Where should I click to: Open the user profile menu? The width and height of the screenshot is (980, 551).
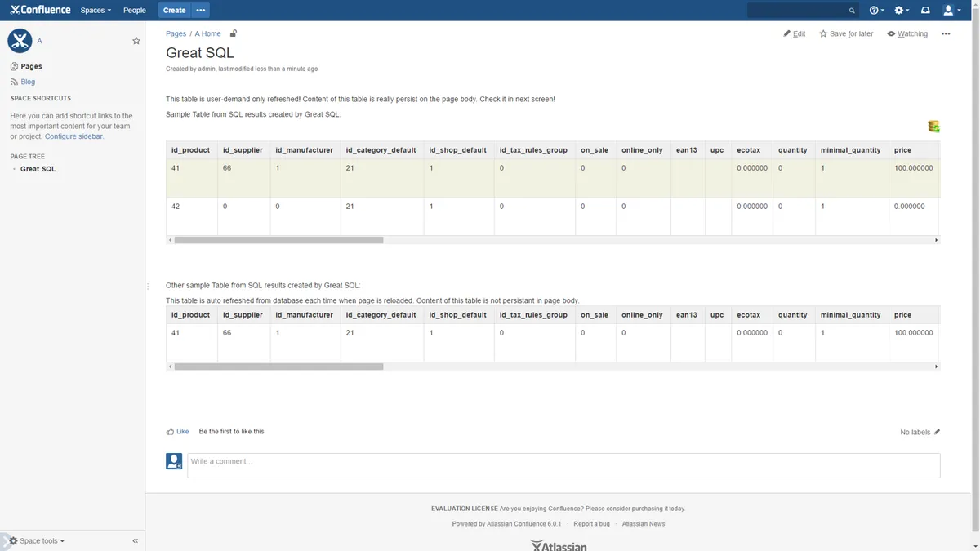[x=951, y=11]
